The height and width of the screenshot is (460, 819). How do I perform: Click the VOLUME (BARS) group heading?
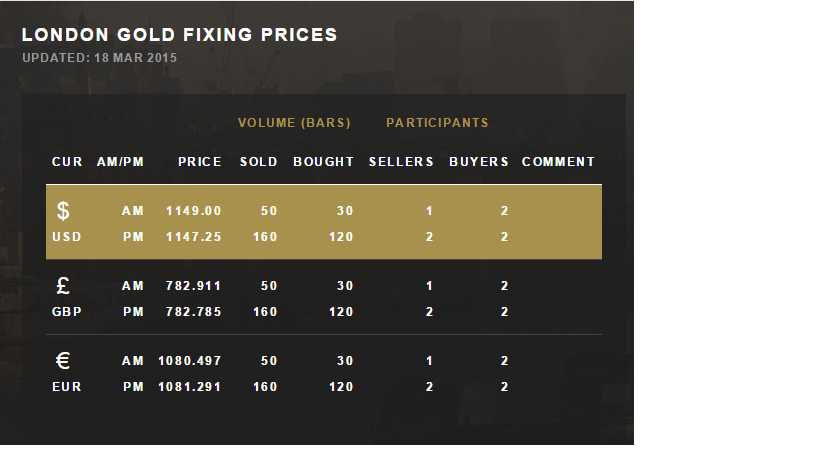295,123
